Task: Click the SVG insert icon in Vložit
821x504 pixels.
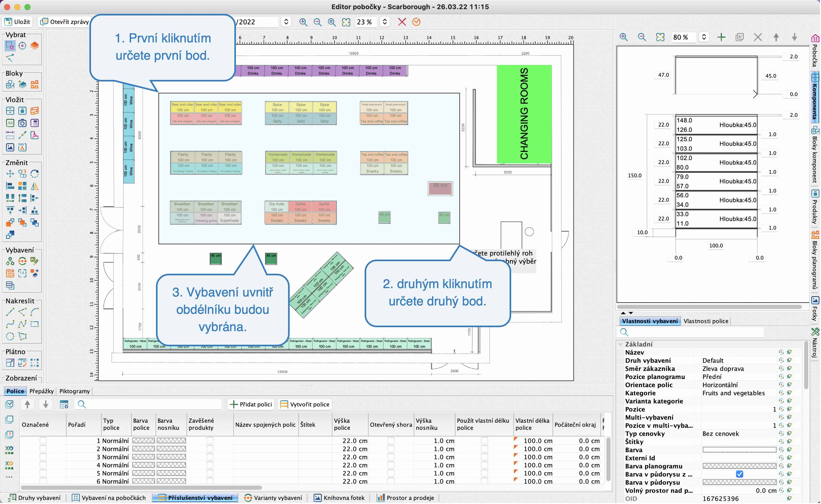Action: click(22, 147)
